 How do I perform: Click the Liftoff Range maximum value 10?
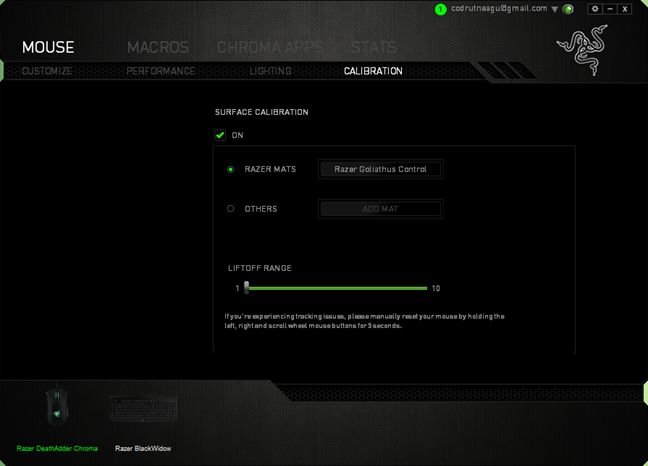pos(436,288)
